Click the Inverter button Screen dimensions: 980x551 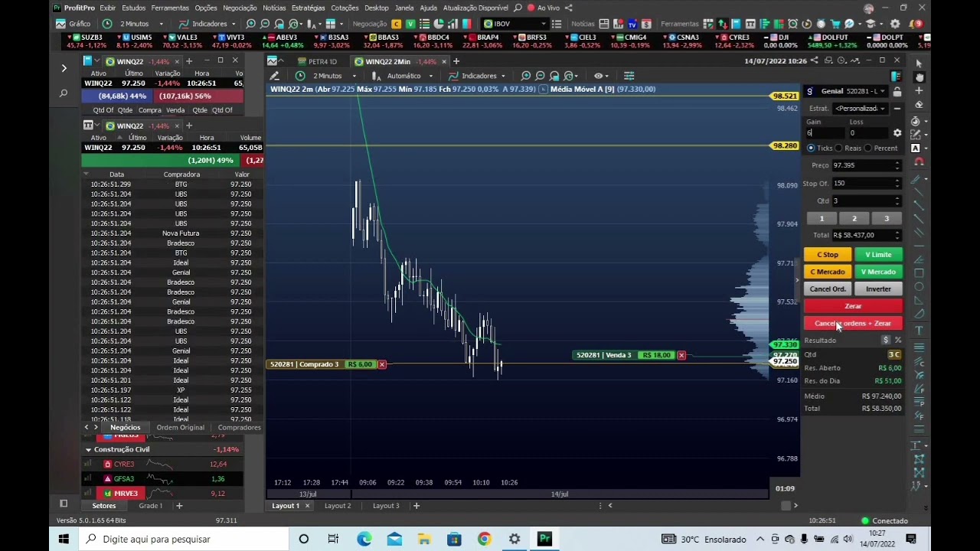[x=878, y=289]
